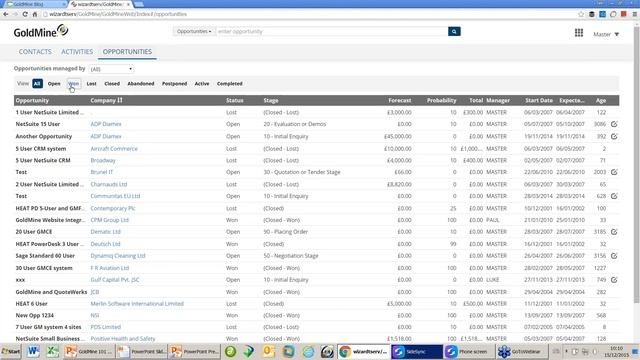Click browser back arrow
The width and height of the screenshot is (640, 360).
[x=6, y=14]
